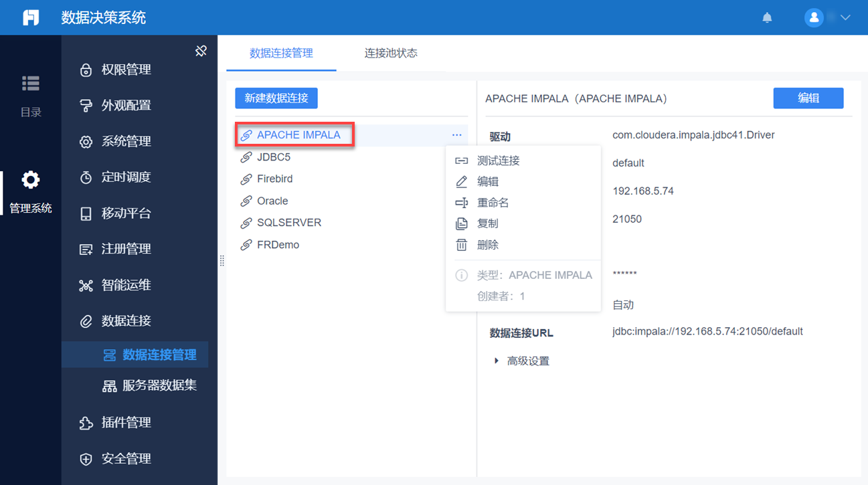Click the jdbc:impala URL value

coord(707,331)
